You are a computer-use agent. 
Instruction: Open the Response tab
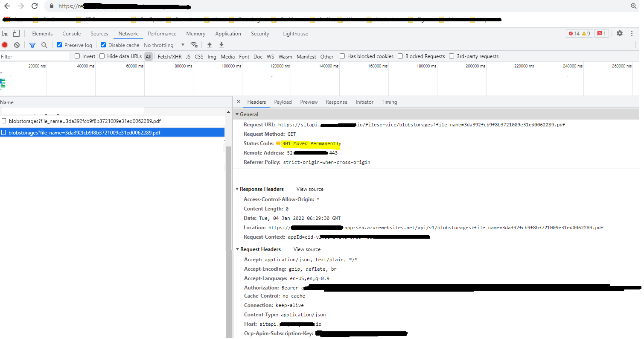[336, 102]
